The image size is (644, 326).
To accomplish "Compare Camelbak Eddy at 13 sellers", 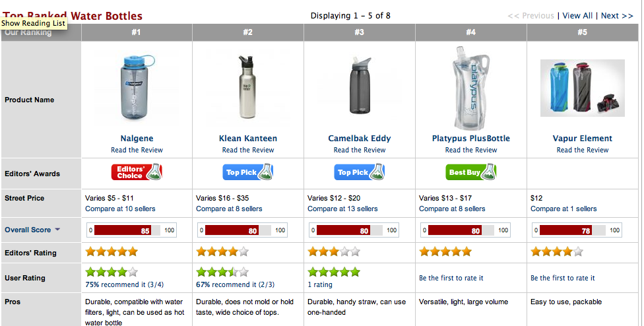I will 342,209.
